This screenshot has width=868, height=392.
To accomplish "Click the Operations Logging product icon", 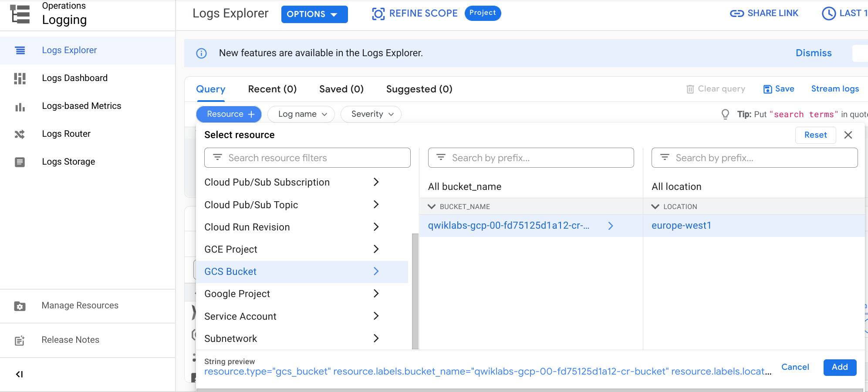I will 20,14.
